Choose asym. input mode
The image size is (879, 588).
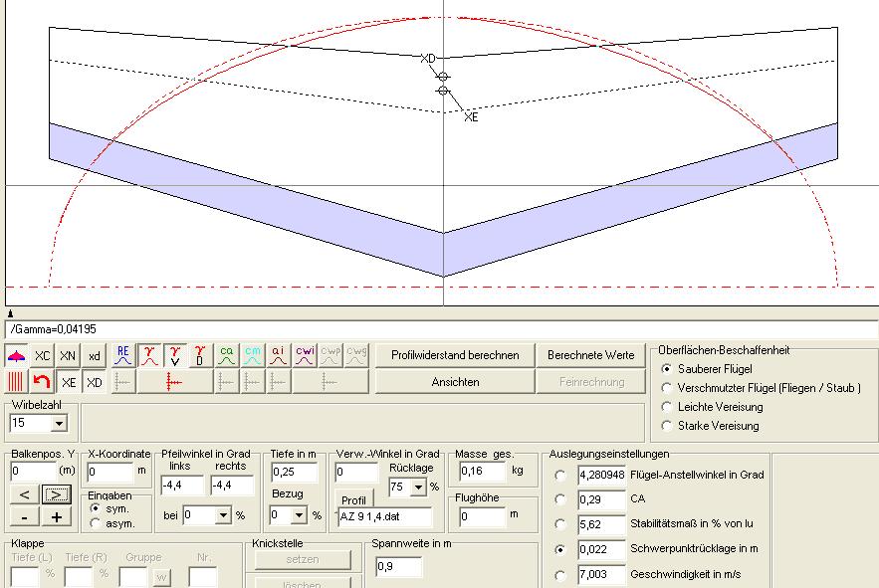pyautogui.click(x=96, y=522)
